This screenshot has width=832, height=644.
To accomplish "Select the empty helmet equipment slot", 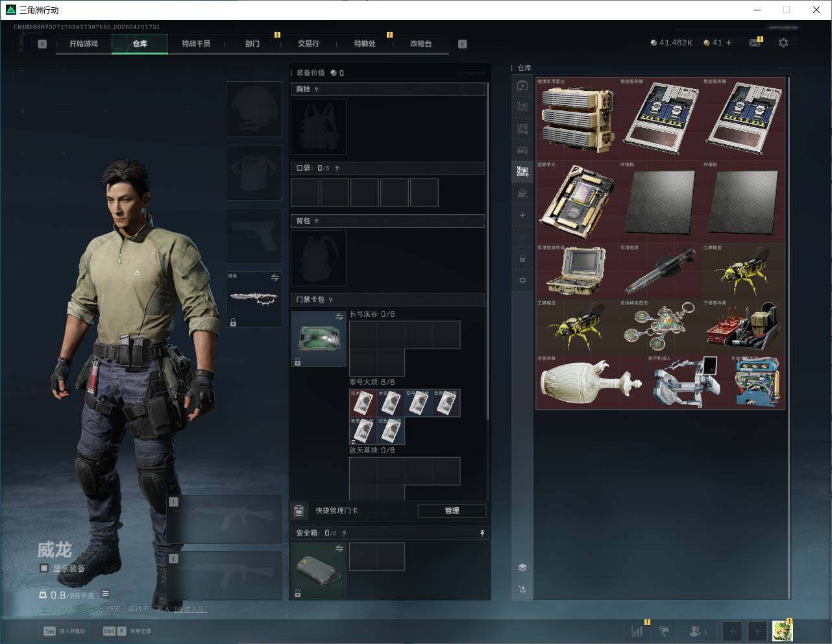I will [254, 108].
